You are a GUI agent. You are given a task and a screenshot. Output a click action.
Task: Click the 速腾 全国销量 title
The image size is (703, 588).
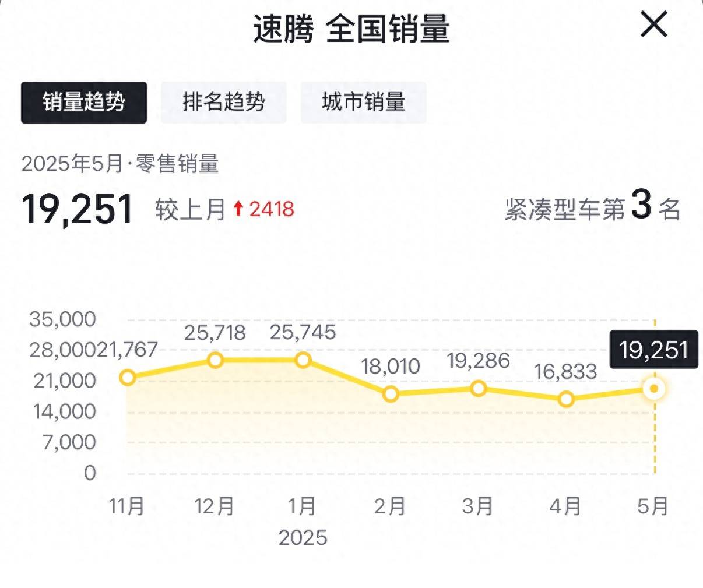tap(351, 29)
